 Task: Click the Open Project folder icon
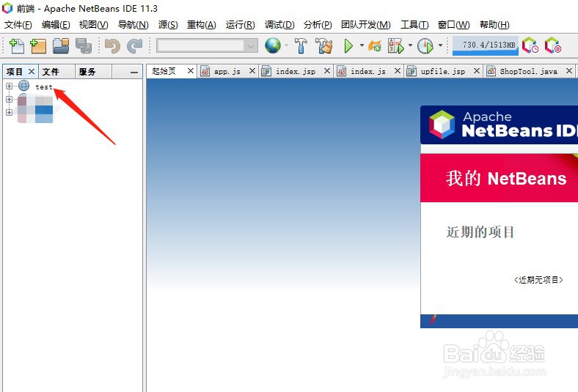61,46
